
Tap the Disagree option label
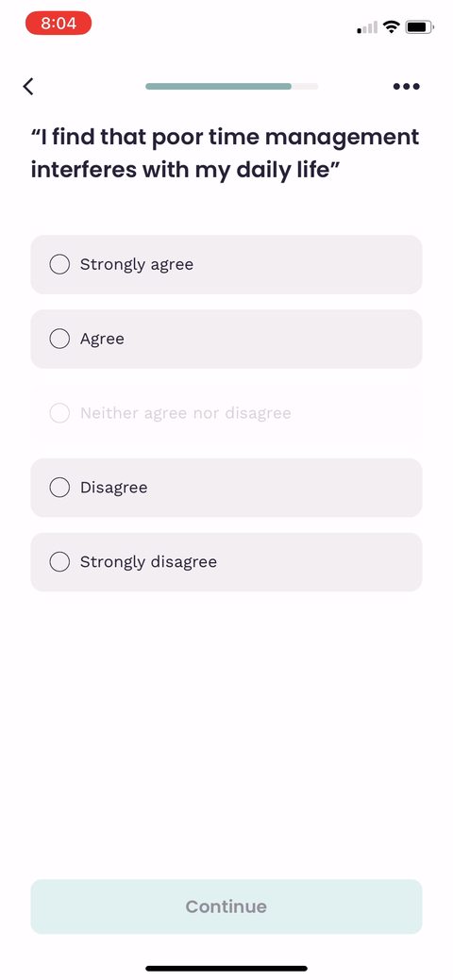[x=114, y=488]
